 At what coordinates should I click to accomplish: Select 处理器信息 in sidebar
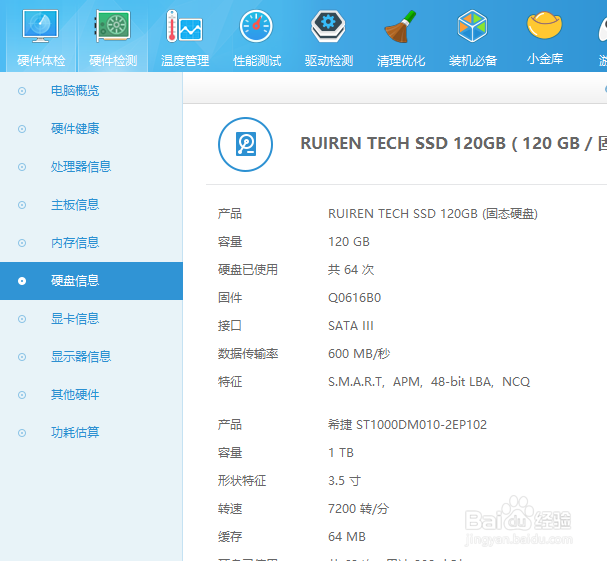point(81,166)
